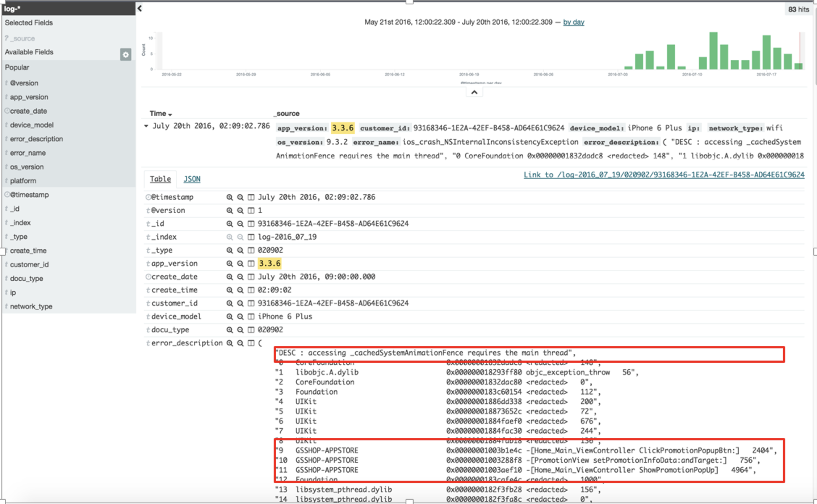Viewport: 817px width, 504px height.
Task: Open the link to the log-2016_07_19 document
Action: [663, 175]
